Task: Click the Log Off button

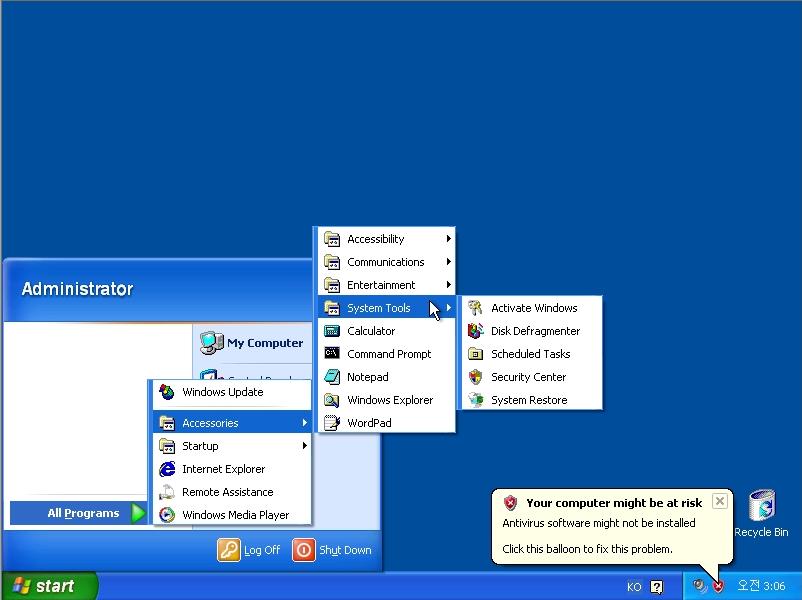Action: [x=249, y=550]
